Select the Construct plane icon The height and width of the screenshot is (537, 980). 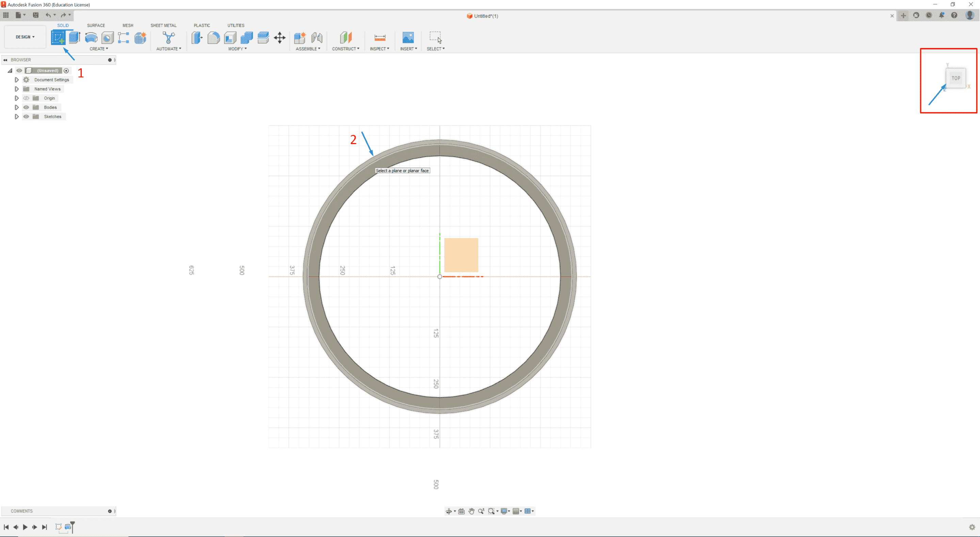346,37
